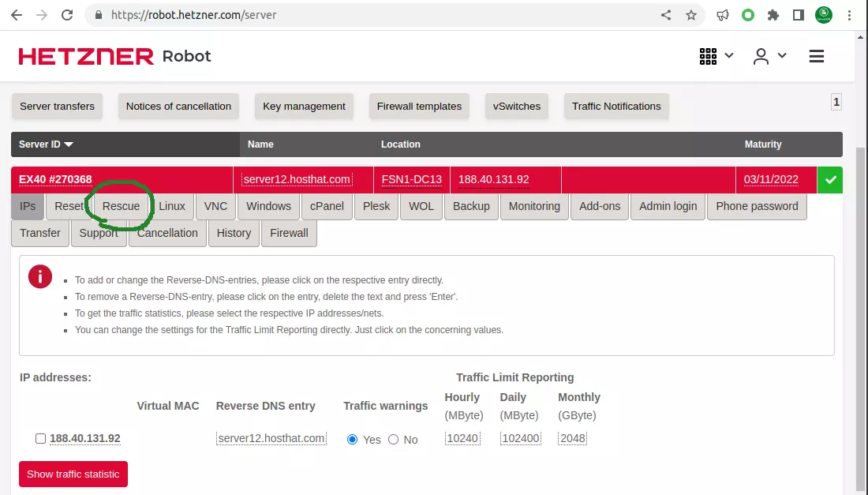Screen dimensions: 868x495
Task: Select No for traffic warnings
Action: (x=394, y=440)
